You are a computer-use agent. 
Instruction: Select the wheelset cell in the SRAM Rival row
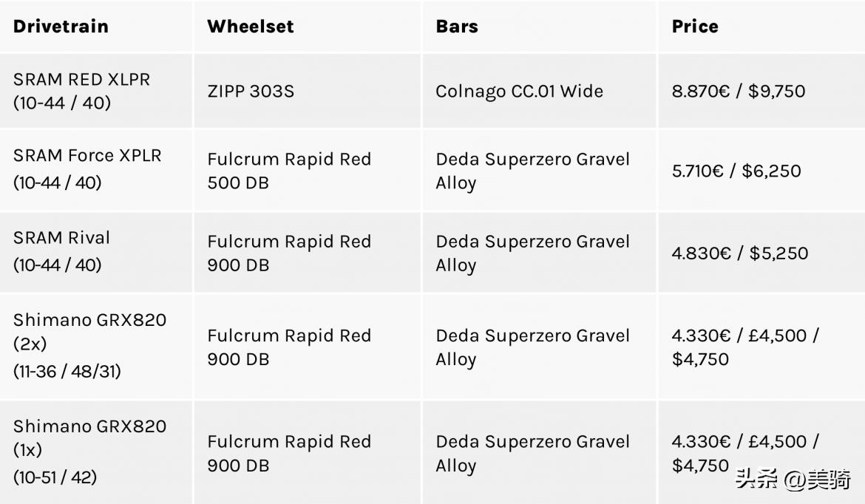[x=289, y=253]
